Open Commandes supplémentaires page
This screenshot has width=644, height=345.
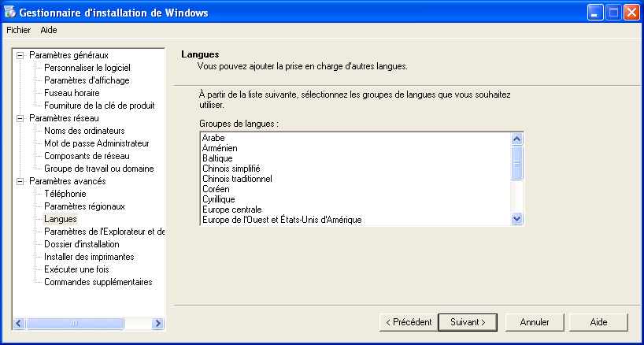98,282
